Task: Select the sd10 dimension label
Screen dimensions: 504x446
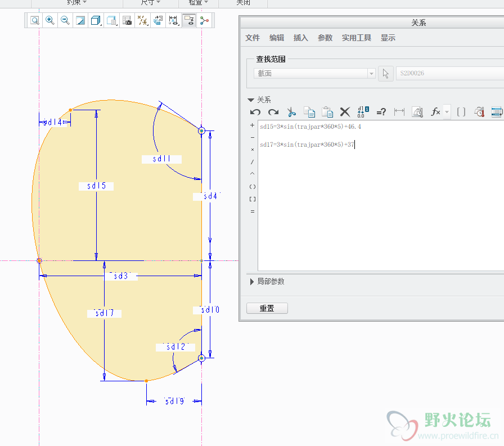Action: (x=210, y=310)
